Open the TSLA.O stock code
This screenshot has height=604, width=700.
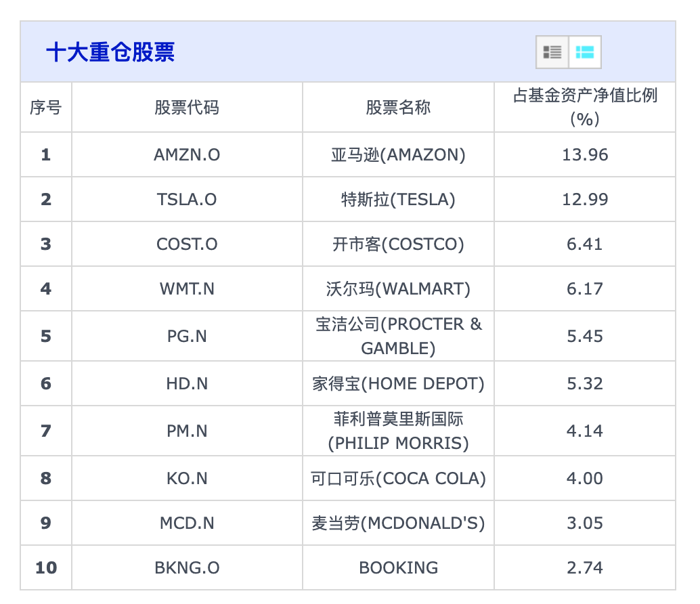pyautogui.click(x=187, y=199)
